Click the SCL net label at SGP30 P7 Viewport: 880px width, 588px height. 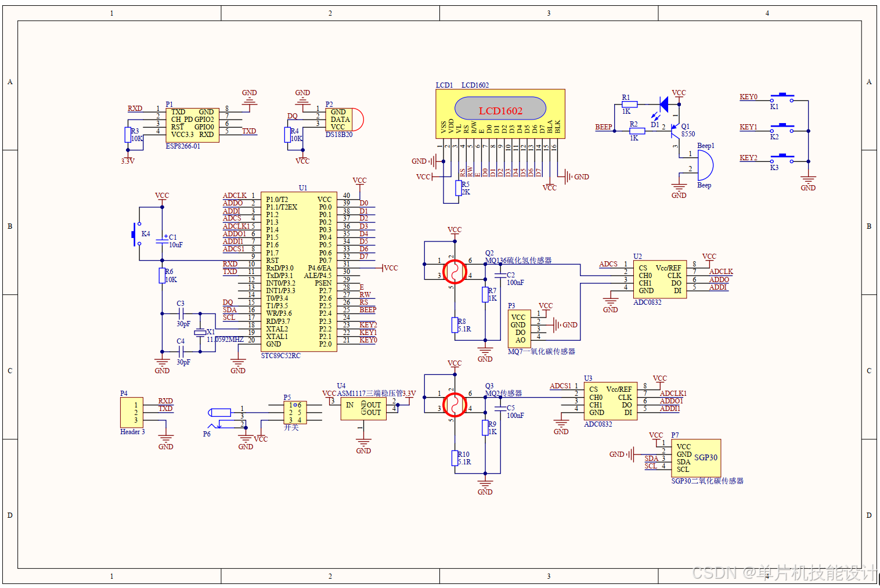pyautogui.click(x=651, y=466)
